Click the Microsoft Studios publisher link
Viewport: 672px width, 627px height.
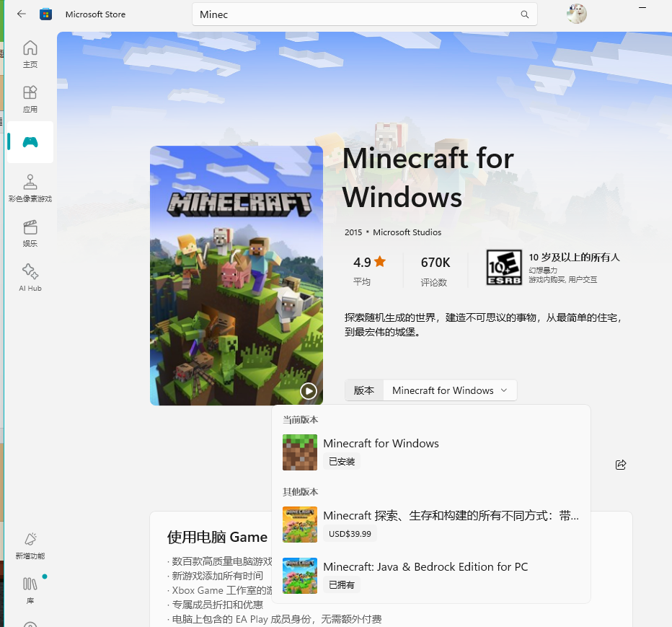pyautogui.click(x=407, y=232)
